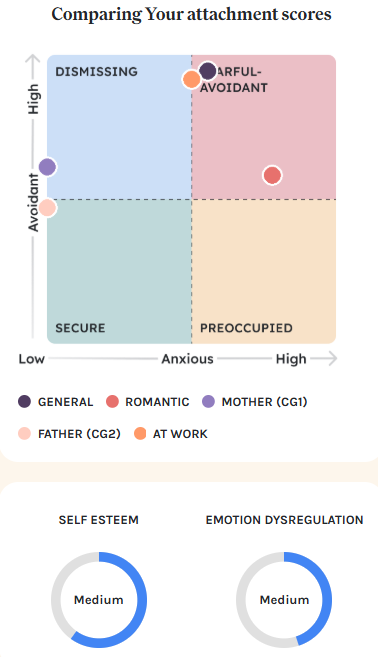378x657 pixels.
Task: Click the Emotion Dysregulation donut gauge
Action: [x=284, y=600]
